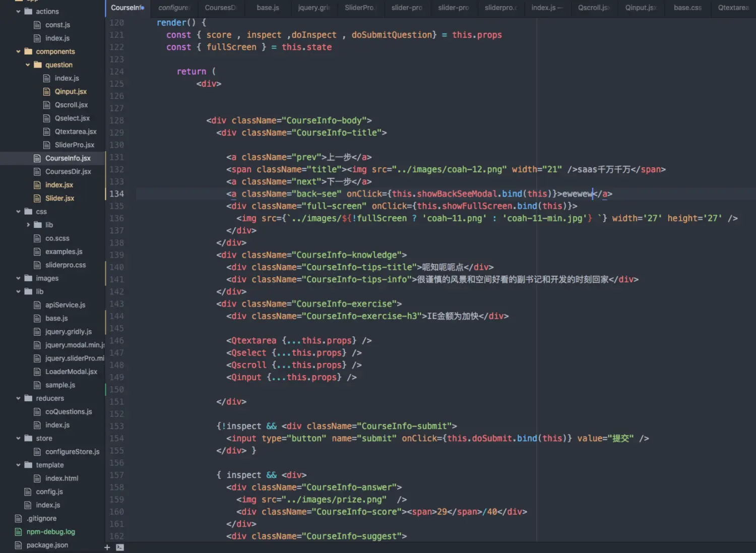Click file icon beside index.html
The height and width of the screenshot is (553, 756).
point(37,478)
